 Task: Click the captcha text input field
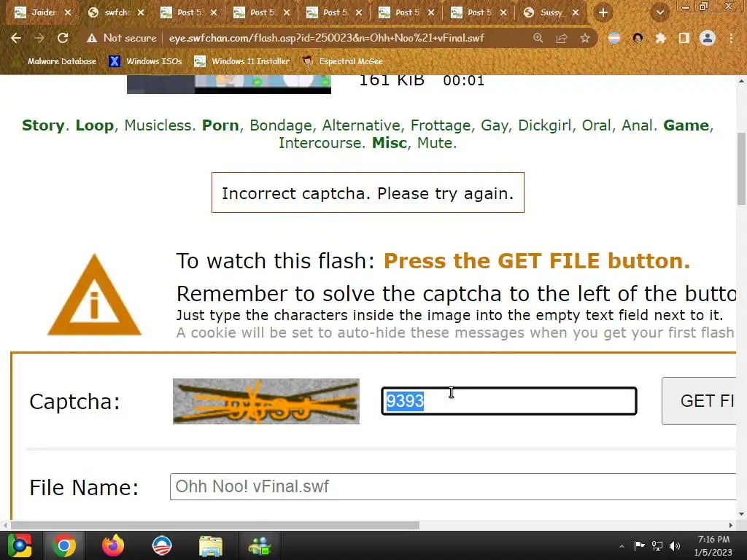508,401
